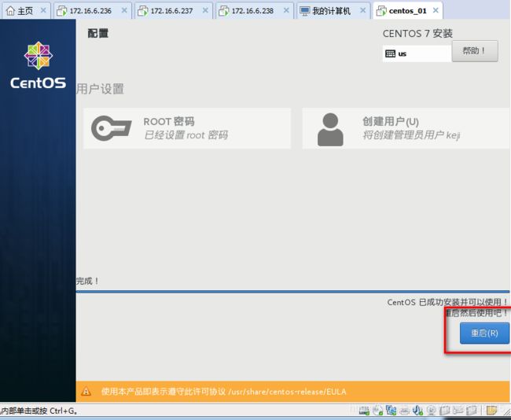Image resolution: width=511 pixels, height=420 pixels.
Task: Click the 帮助! help button
Action: click(x=475, y=51)
